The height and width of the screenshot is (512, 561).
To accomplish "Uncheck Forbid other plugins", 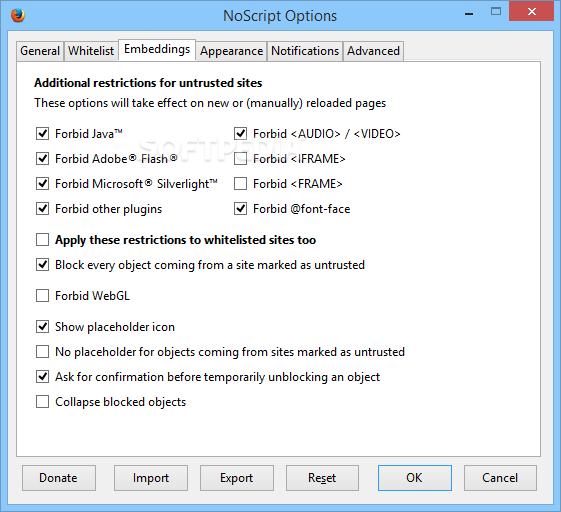I will 43,209.
